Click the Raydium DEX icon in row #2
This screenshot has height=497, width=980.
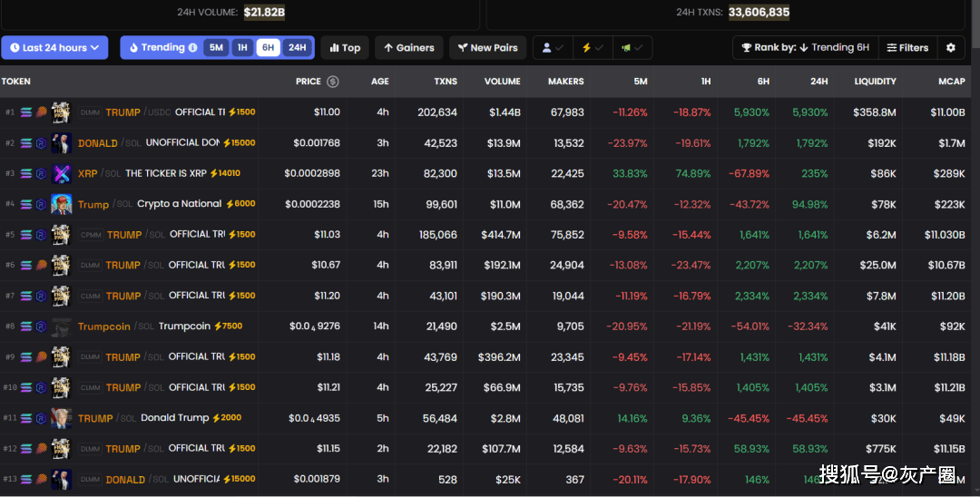41,143
